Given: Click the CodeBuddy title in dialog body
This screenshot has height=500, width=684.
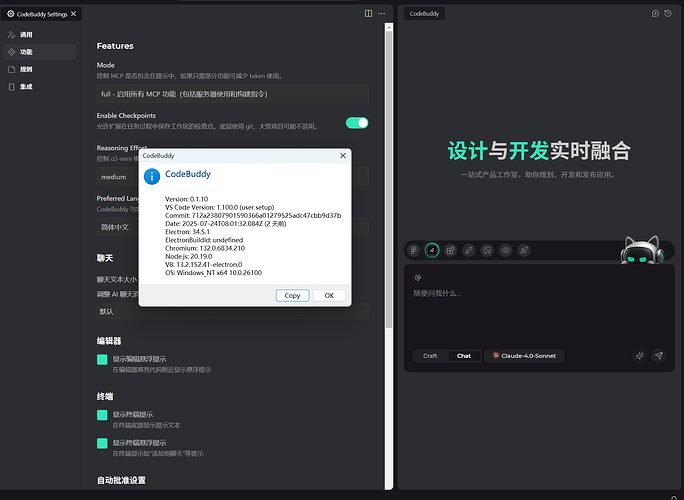Looking at the screenshot, I should 188,174.
